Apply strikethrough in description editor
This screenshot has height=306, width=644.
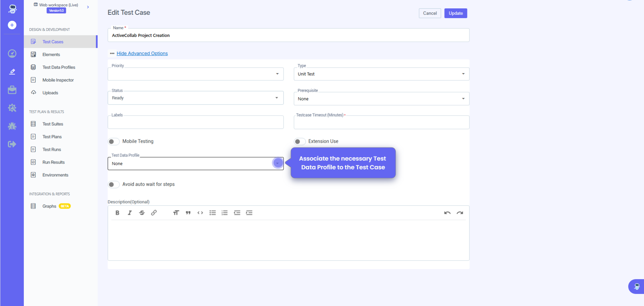point(142,213)
